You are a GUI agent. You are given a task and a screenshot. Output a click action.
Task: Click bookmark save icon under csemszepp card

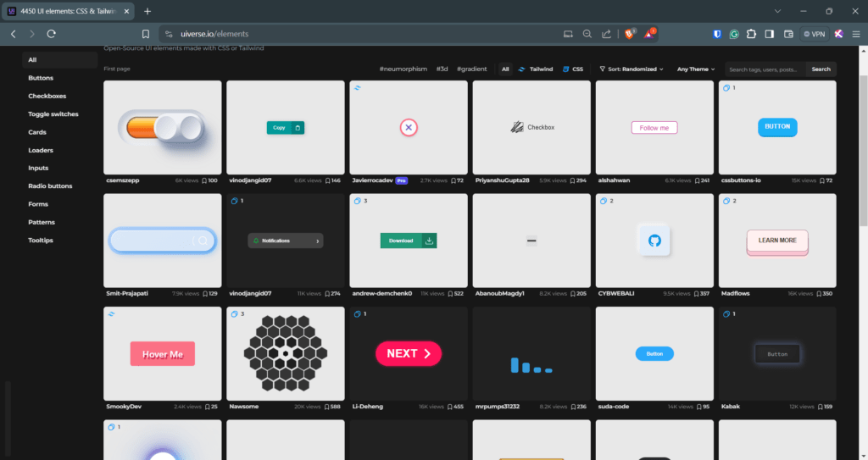pyautogui.click(x=204, y=180)
